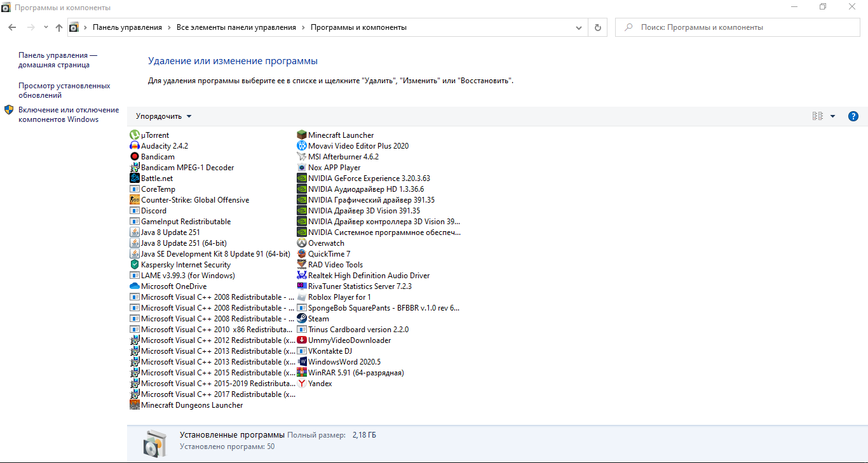Click the Overwatch logo icon
Screen dimensions: 868x463
pyautogui.click(x=302, y=243)
